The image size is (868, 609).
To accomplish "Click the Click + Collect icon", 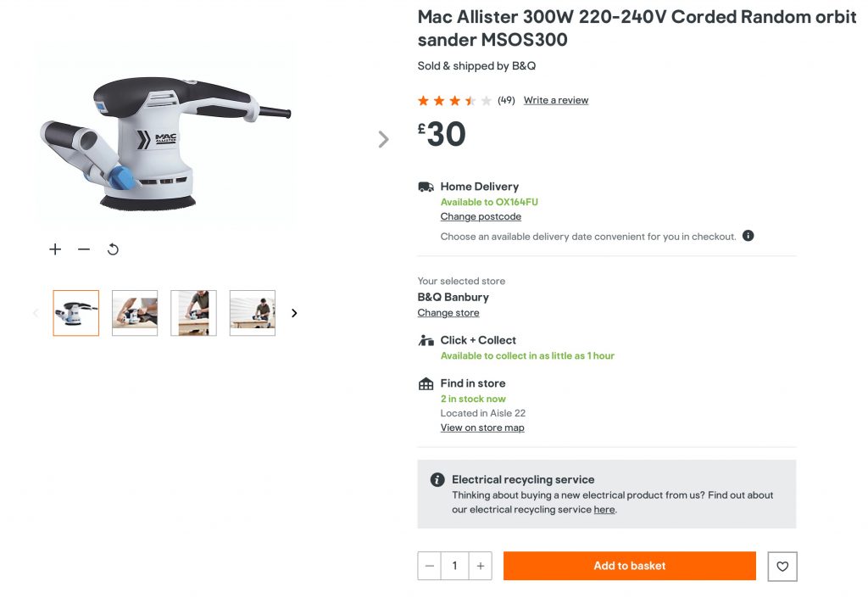I will (x=426, y=340).
